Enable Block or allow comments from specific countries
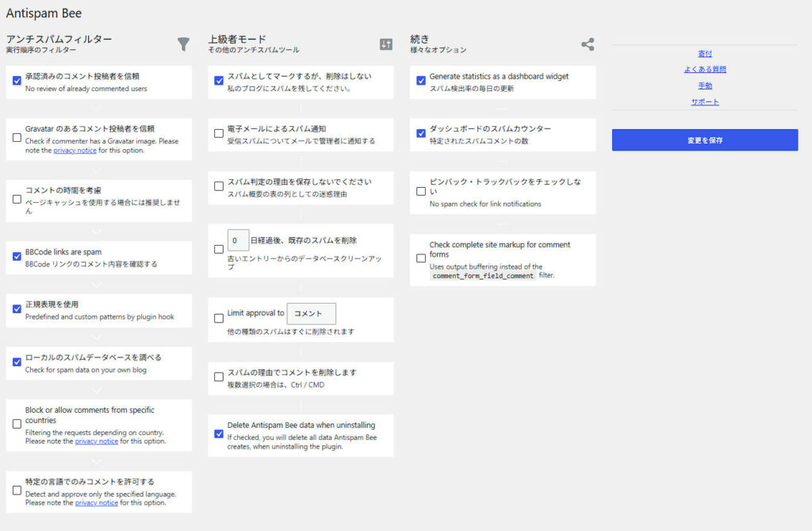The width and height of the screenshot is (812, 531). [x=17, y=424]
